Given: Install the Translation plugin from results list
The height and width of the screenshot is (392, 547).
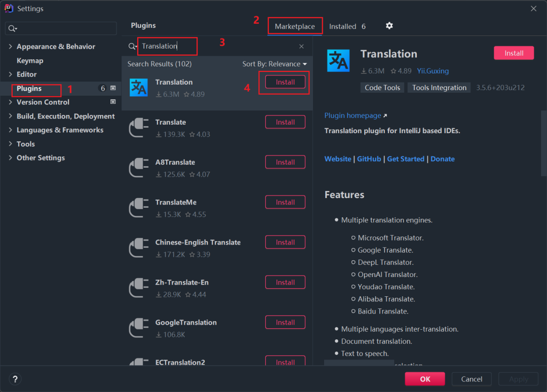Looking at the screenshot, I should click(285, 82).
